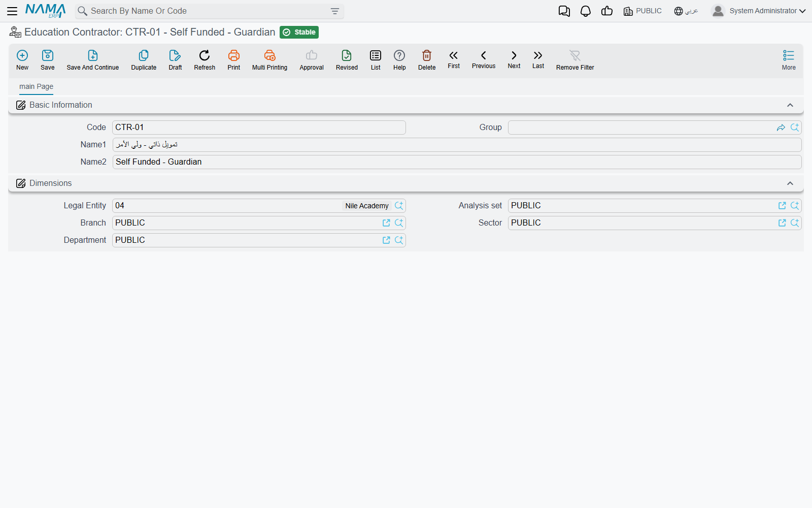The width and height of the screenshot is (812, 508).
Task: Switch language to Arabic
Action: (x=686, y=11)
